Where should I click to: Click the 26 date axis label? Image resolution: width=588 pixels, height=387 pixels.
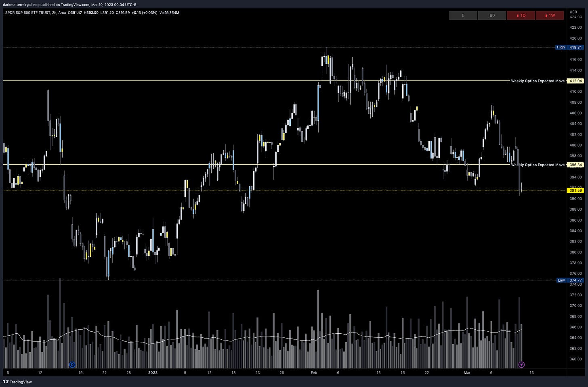(281, 373)
